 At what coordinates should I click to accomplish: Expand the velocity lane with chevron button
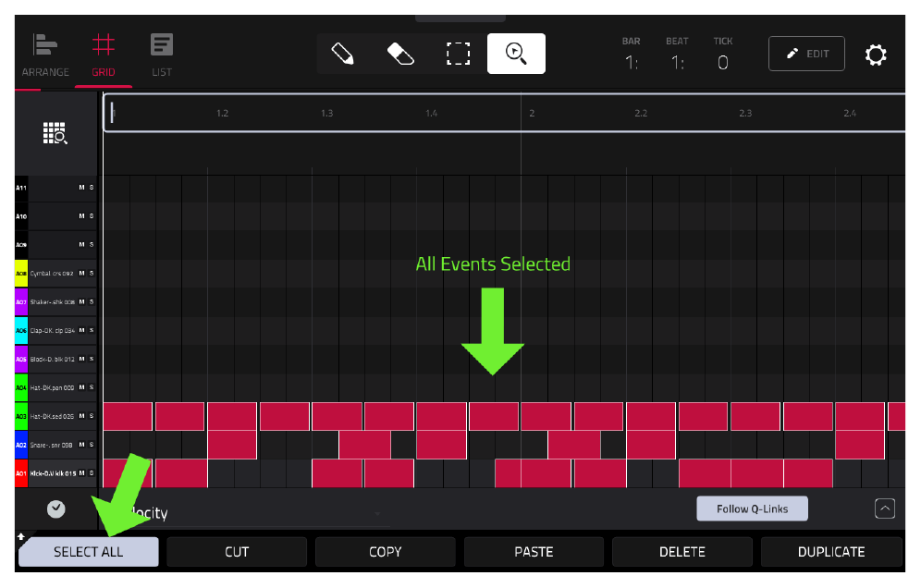(885, 508)
